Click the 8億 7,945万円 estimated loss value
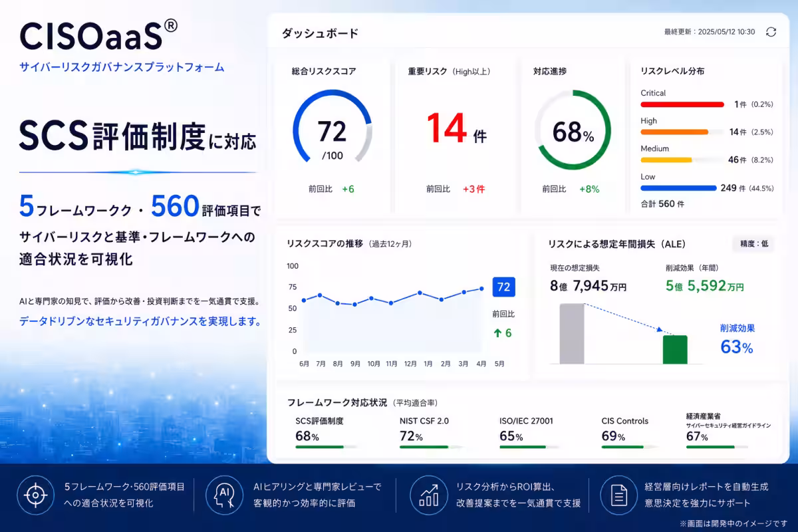The height and width of the screenshot is (532, 798). pyautogui.click(x=588, y=287)
